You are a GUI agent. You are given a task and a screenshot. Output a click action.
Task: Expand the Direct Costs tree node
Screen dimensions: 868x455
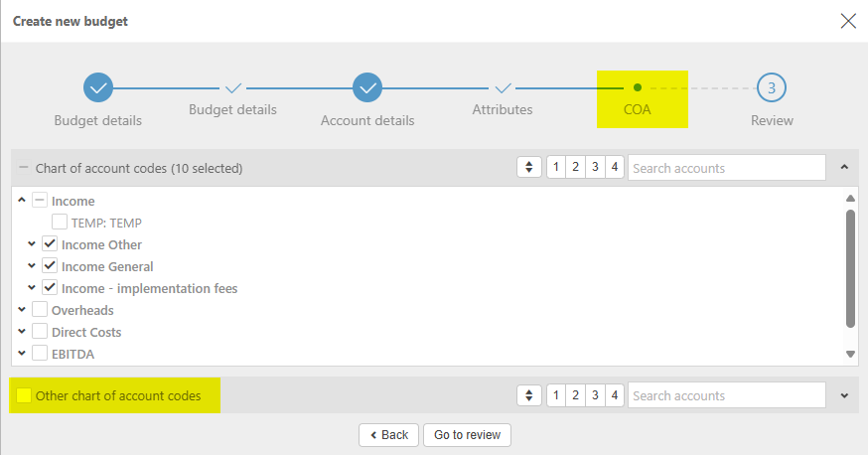(22, 332)
